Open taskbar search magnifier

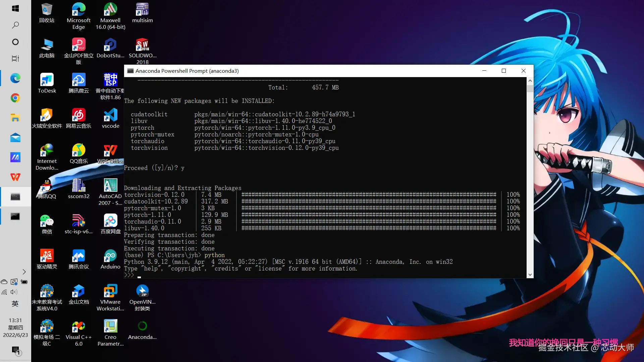click(x=15, y=25)
